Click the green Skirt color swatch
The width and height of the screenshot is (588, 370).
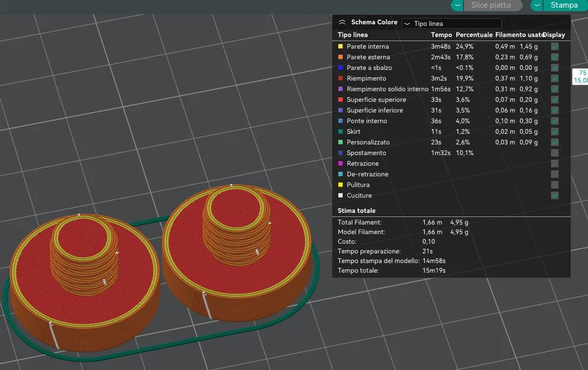click(x=341, y=131)
